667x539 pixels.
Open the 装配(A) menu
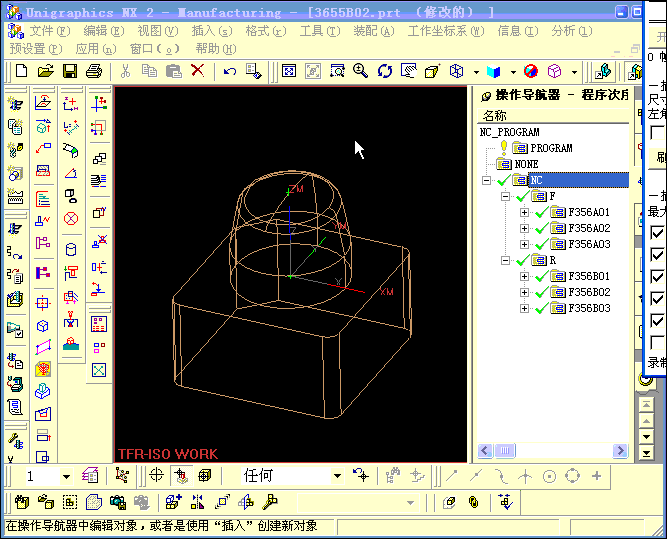point(374,31)
